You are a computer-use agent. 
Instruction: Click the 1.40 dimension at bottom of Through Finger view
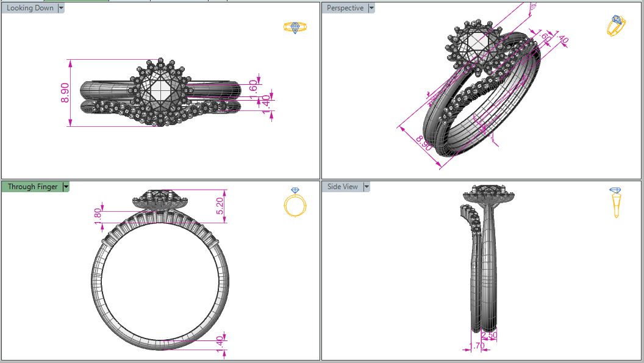click(x=220, y=343)
